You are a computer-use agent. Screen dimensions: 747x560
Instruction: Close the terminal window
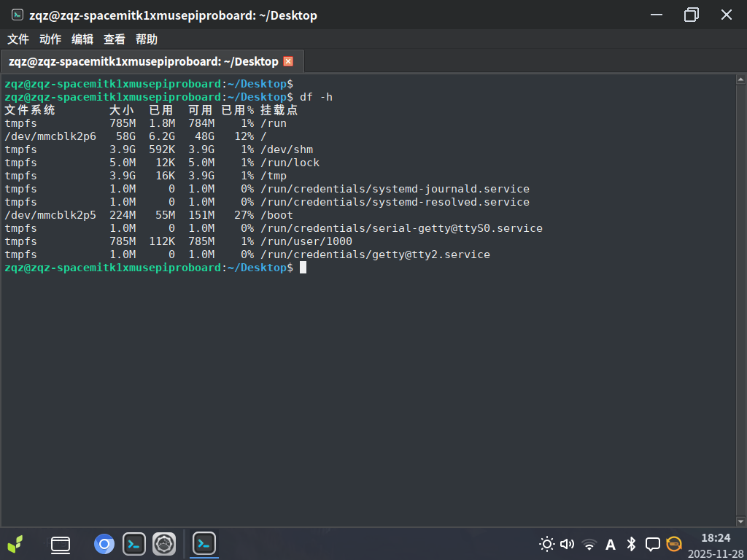[726, 15]
